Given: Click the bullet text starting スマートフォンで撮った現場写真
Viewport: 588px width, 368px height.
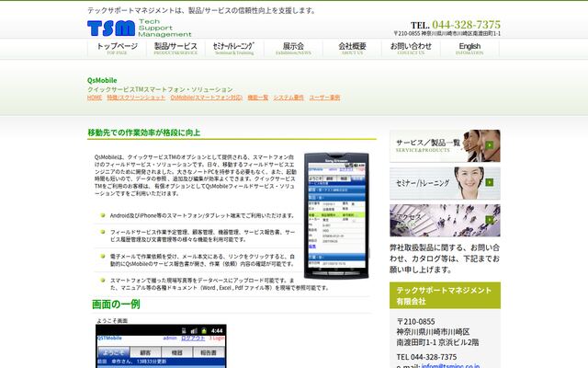Looking at the screenshot, I should (219, 284).
